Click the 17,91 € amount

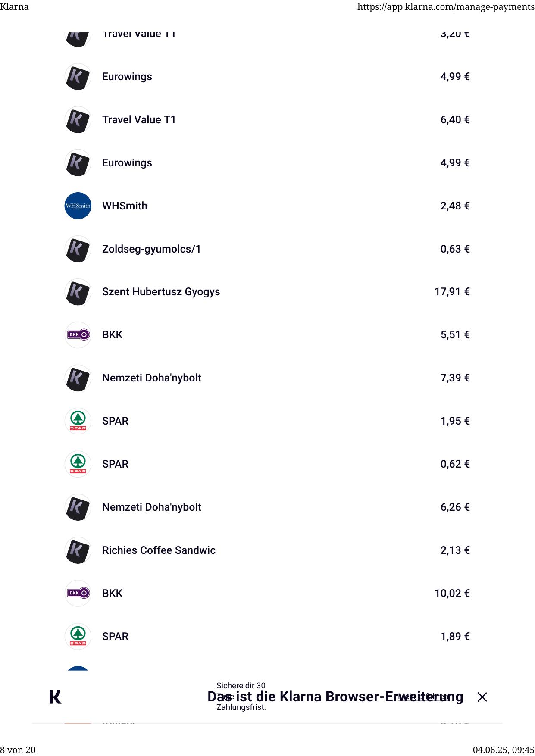point(452,292)
